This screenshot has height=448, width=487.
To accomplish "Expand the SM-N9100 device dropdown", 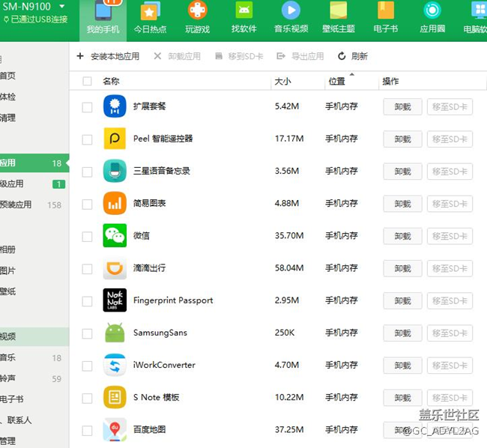I will point(61,7).
